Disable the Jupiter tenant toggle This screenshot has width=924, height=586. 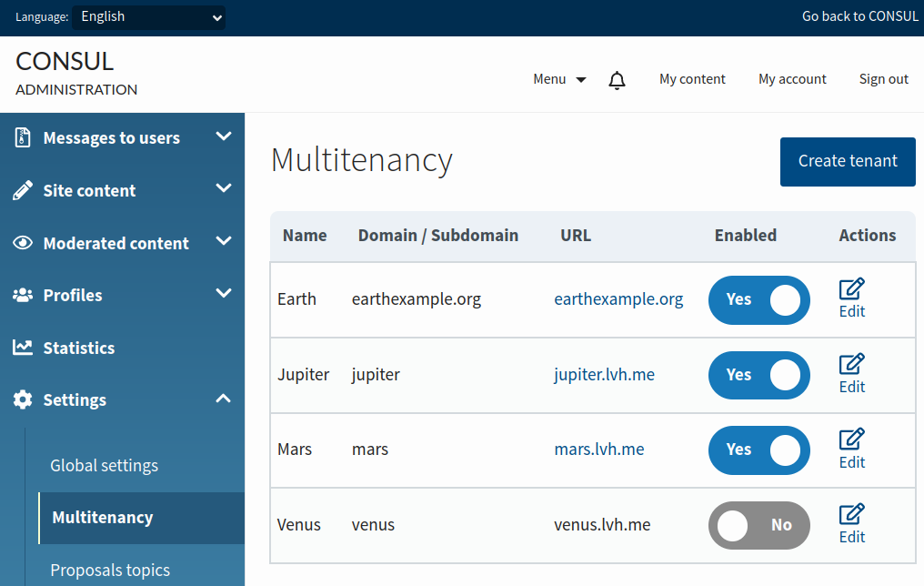tap(759, 375)
